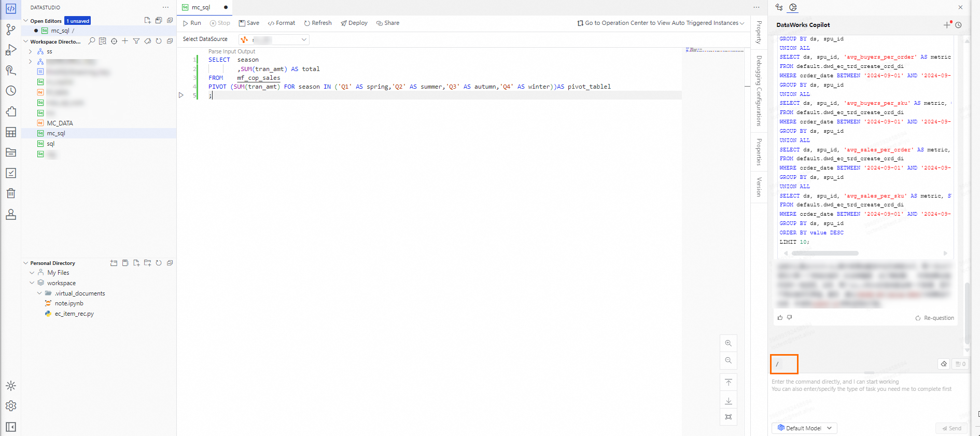Screen dimensions: 980x436
Task: Share the mc_sql script
Action: 388,23
